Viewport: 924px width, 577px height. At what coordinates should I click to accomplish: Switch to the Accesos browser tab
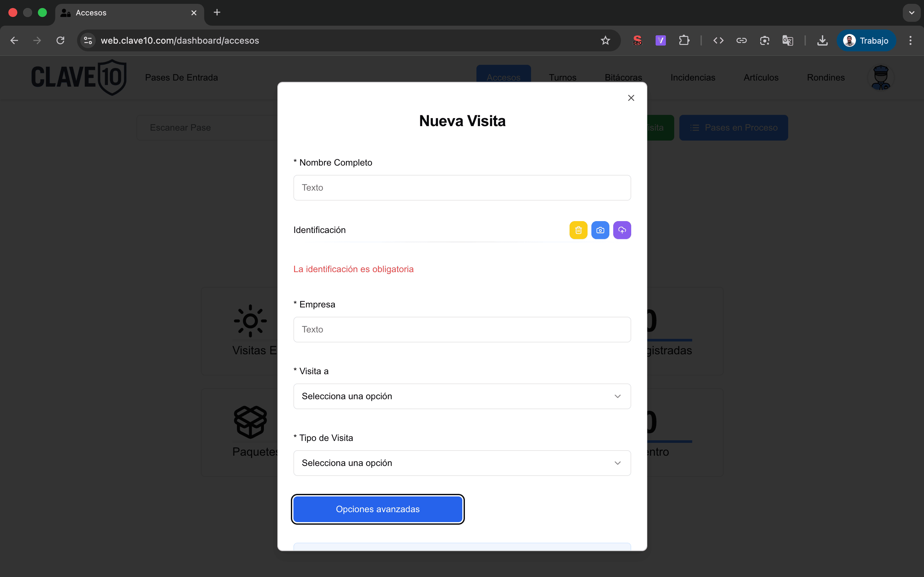pyautogui.click(x=126, y=13)
